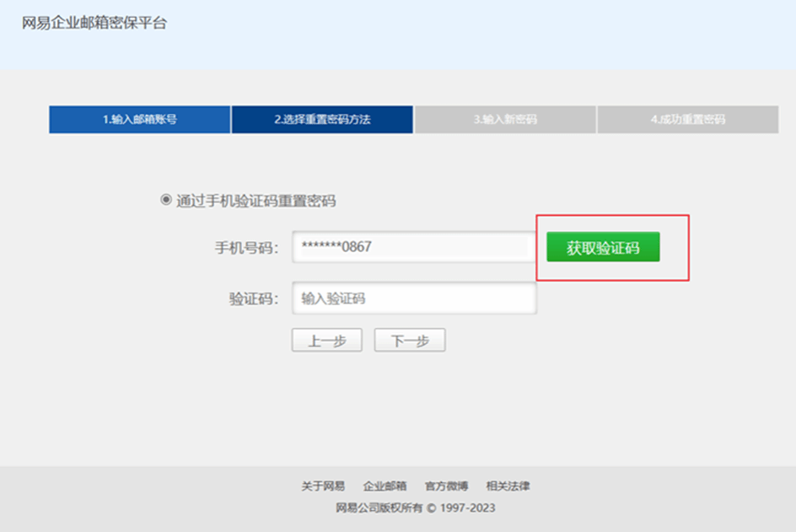Image resolution: width=796 pixels, height=532 pixels.
Task: Select step tab 2.选择重置密码方法
Action: click(322, 119)
